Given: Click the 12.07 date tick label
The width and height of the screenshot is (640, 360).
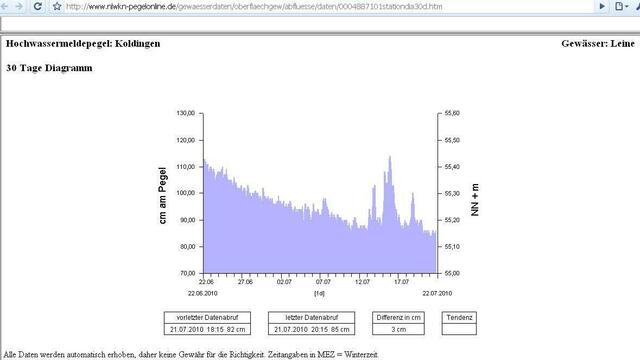Looking at the screenshot, I should (x=362, y=282).
